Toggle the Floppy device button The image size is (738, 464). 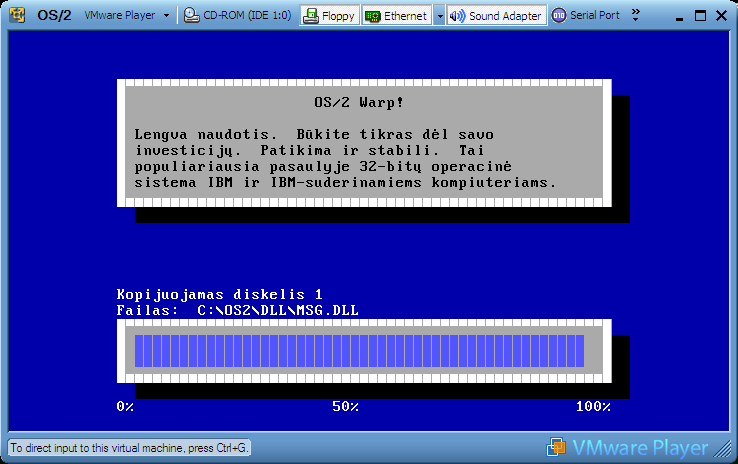pyautogui.click(x=329, y=16)
